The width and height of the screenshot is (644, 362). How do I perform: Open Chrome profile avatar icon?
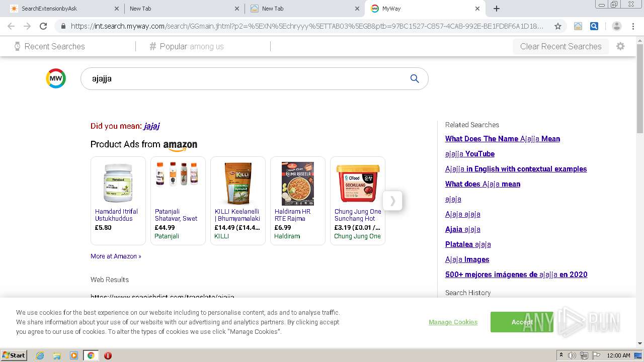[616, 26]
